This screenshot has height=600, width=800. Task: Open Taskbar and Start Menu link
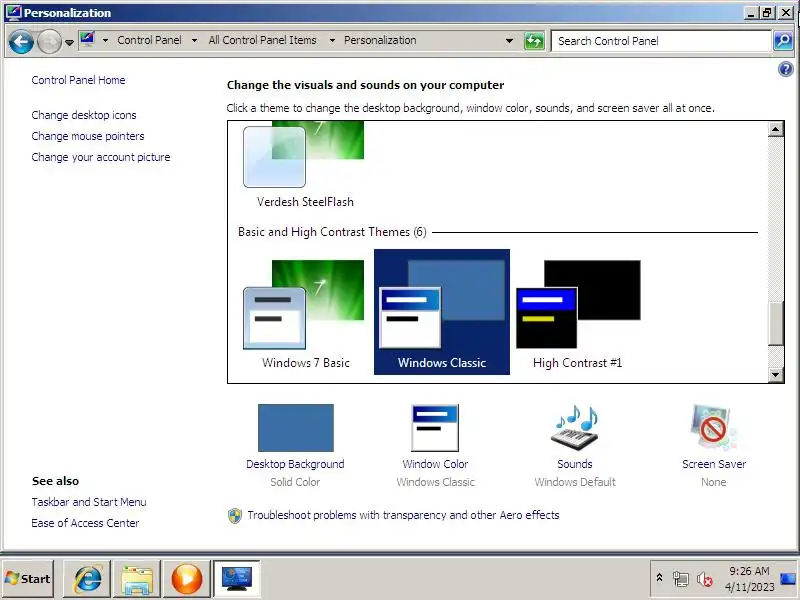[89, 502]
